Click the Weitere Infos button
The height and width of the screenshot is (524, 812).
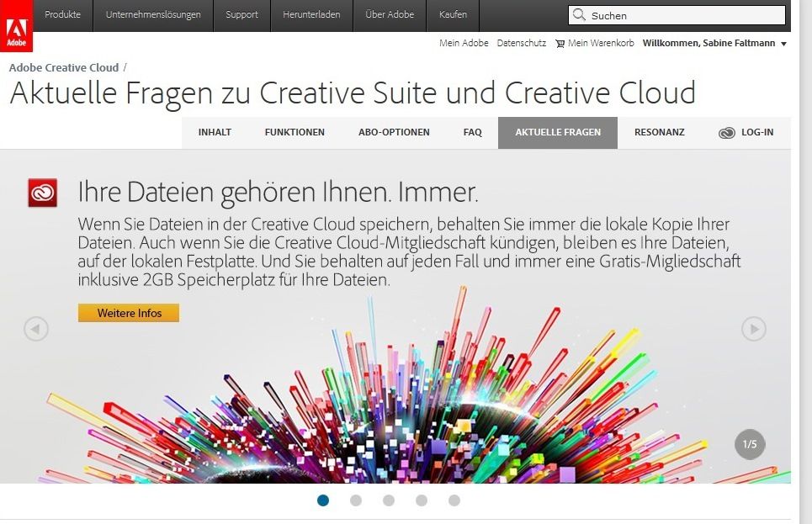click(x=129, y=313)
